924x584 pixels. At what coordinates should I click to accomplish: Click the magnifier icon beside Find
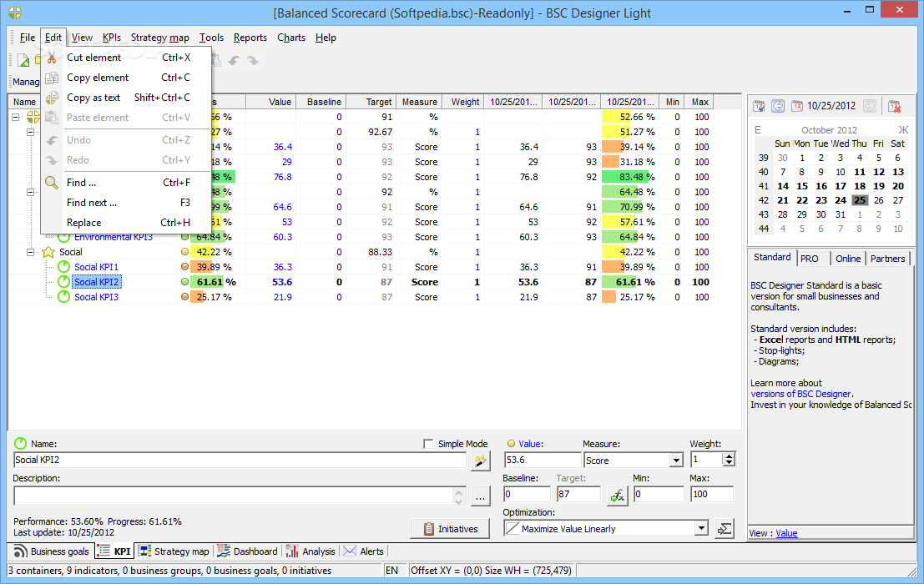click(52, 183)
